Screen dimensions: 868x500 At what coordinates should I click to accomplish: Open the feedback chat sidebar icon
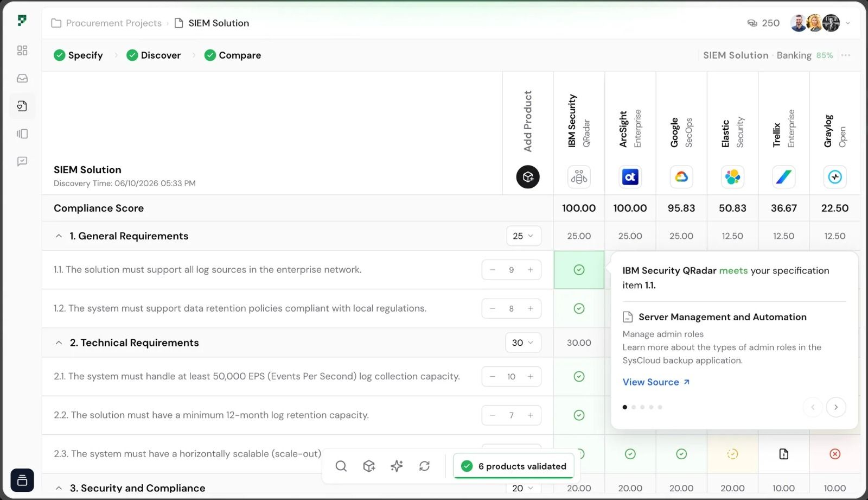(x=22, y=161)
